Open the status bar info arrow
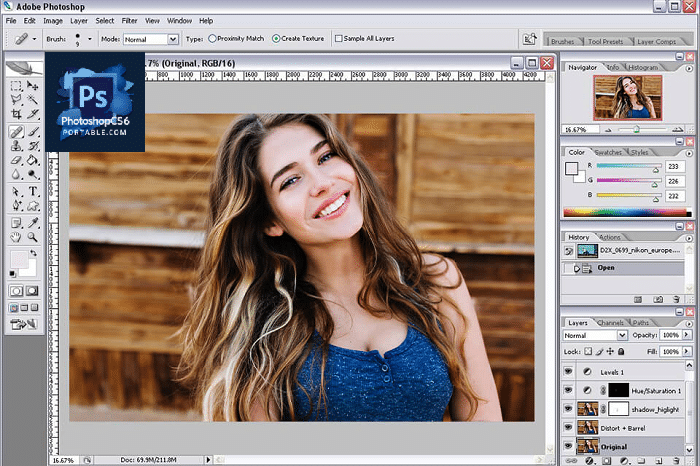The width and height of the screenshot is (700, 466). (208, 459)
